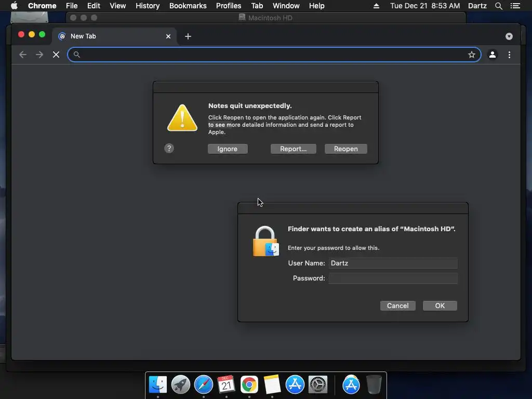Open the Edit menu
532x399 pixels.
click(94, 6)
